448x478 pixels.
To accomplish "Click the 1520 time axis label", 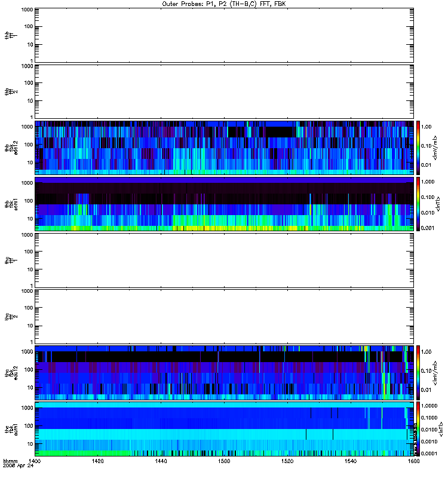I will (287, 461).
